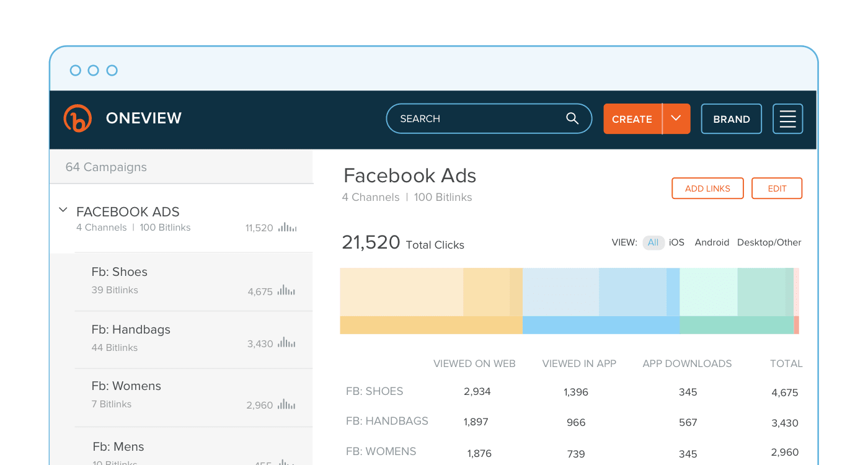Open Fb: Shoes channel in sidebar

pos(193,281)
